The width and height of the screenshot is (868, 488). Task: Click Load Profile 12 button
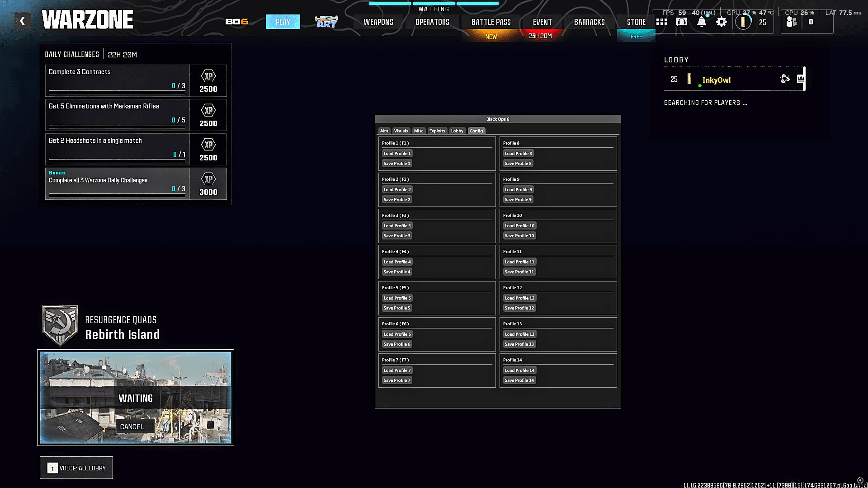pos(519,298)
